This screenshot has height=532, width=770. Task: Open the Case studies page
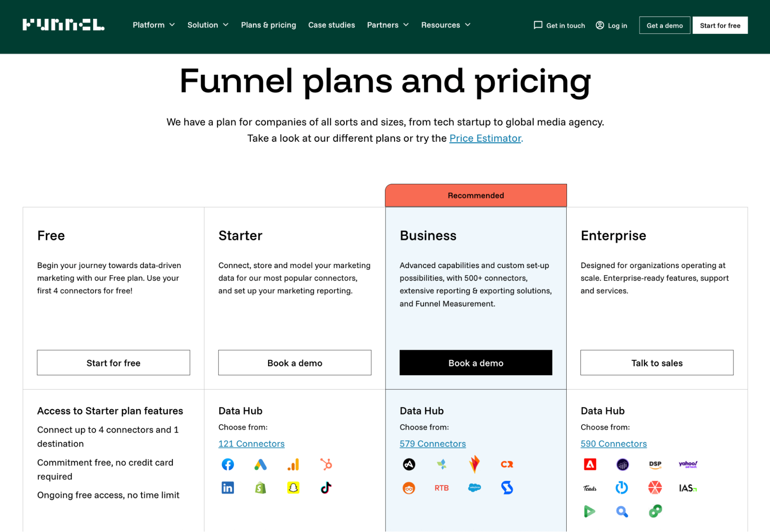331,25
